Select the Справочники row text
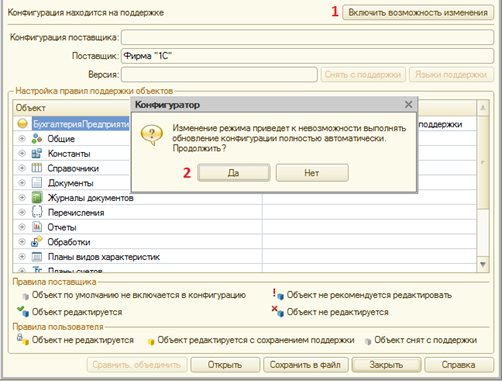The height and width of the screenshot is (381, 502). (x=73, y=168)
